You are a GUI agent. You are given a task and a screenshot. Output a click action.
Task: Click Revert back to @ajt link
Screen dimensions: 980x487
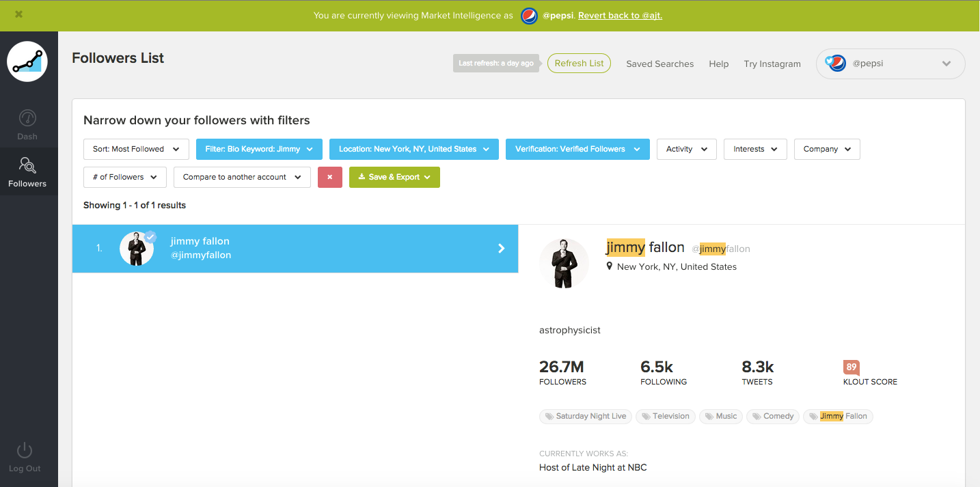tap(620, 15)
